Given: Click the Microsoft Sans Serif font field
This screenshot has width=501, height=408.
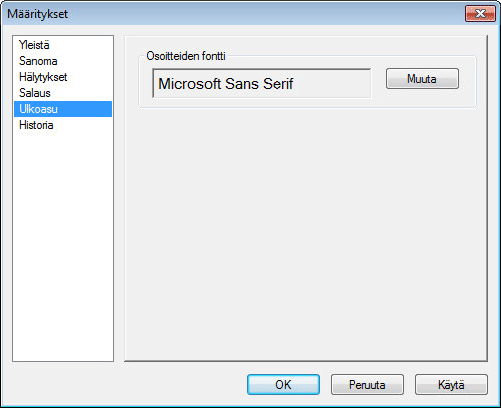Looking at the screenshot, I should (x=261, y=83).
